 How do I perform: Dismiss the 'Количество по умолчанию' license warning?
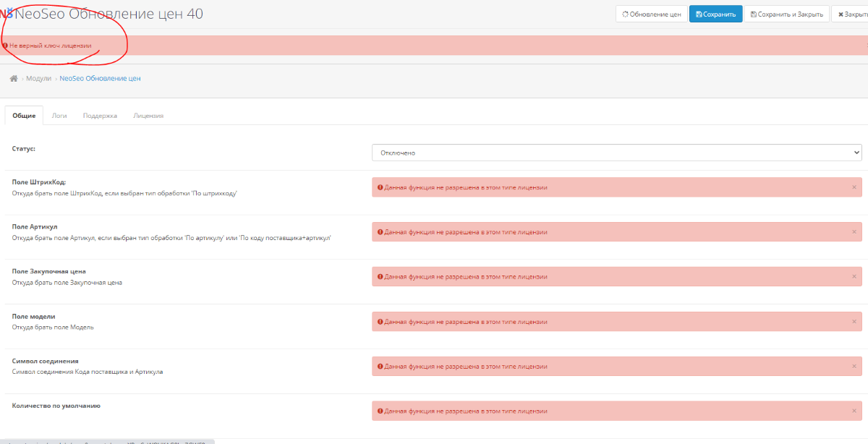854,411
